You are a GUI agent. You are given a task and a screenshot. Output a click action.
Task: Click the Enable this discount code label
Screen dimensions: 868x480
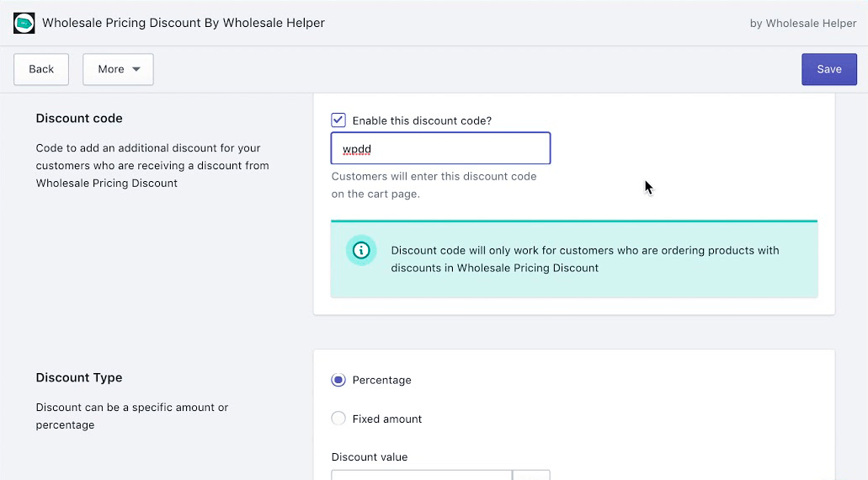tap(422, 120)
